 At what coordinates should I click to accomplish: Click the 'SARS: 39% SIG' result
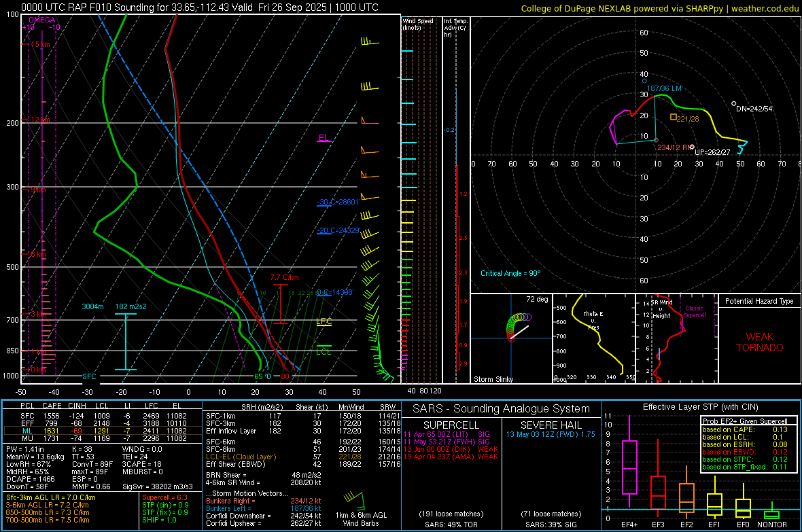(551, 525)
